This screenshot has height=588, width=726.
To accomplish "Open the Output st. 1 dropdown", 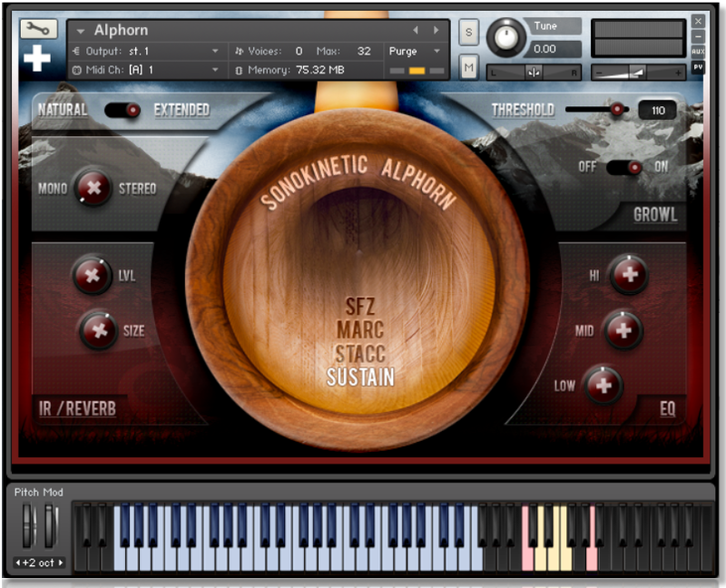I will click(x=215, y=51).
